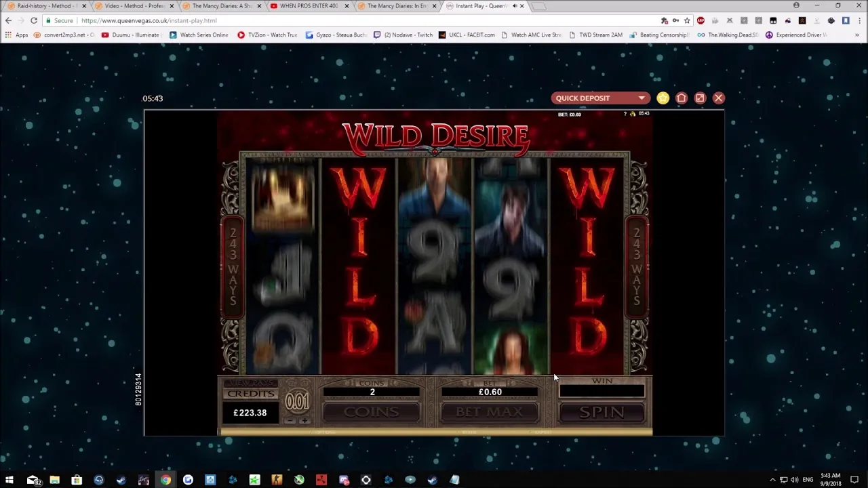This screenshot has height=488, width=868.
Task: Open the VIEW PAYS paytable
Action: click(250, 383)
